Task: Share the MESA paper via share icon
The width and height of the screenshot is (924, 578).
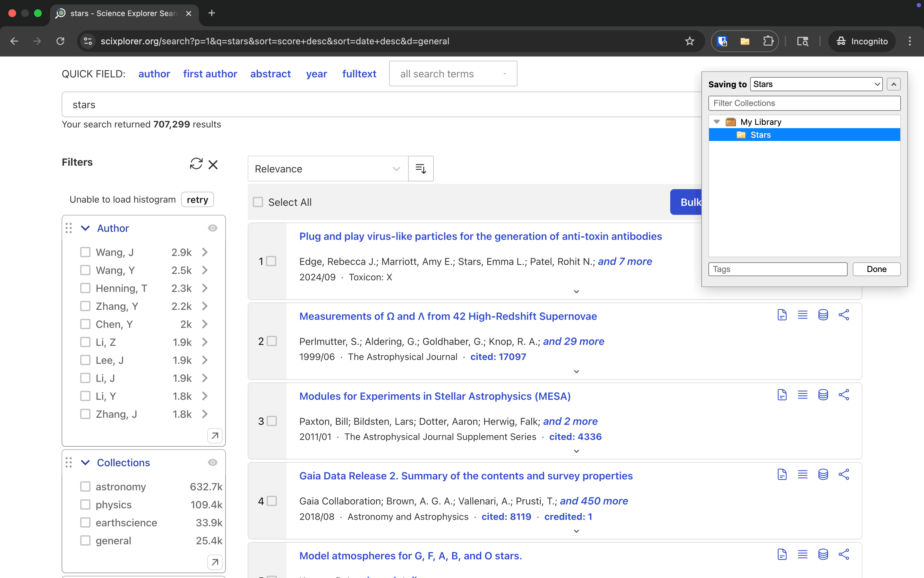Action: pos(844,395)
